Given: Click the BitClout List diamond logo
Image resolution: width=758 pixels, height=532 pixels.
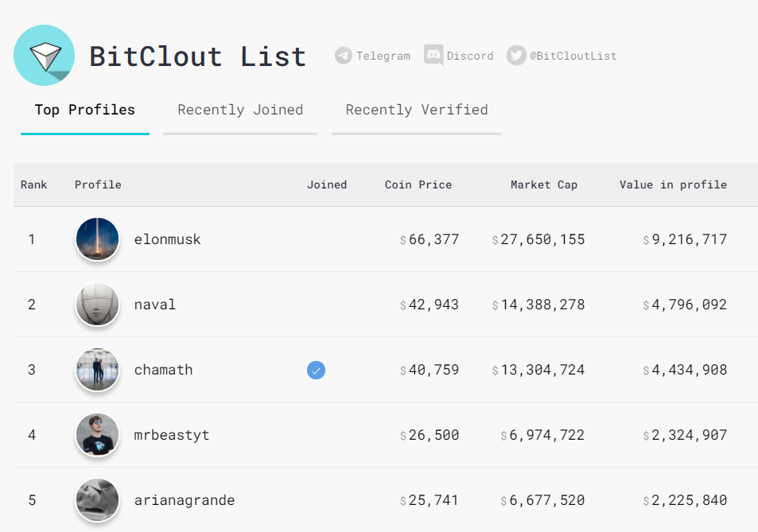Looking at the screenshot, I should 44,55.
